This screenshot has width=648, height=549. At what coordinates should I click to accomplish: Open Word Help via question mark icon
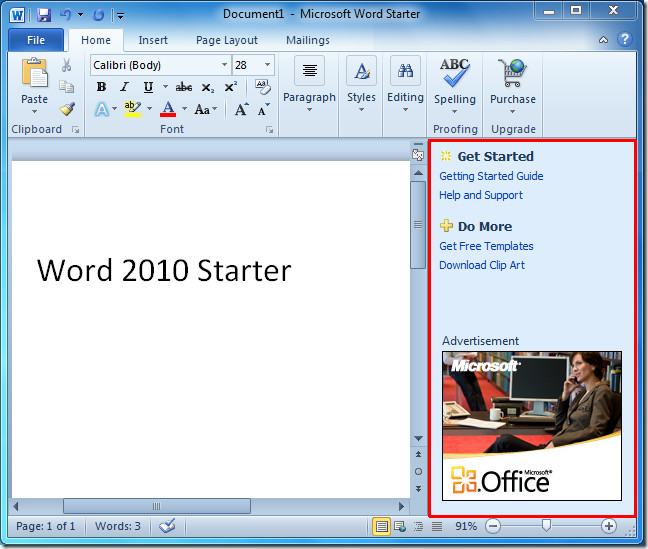point(625,39)
